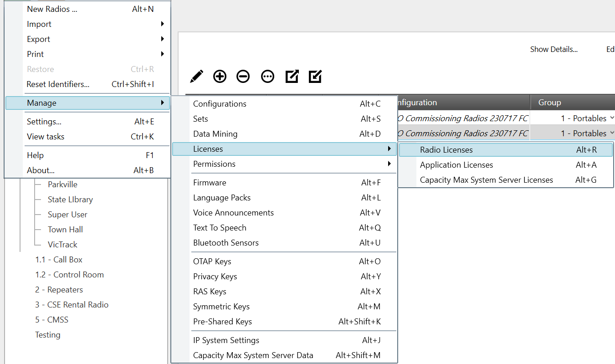The image size is (615, 364).
Task: Select 1.2 - Control Room tree item
Action: point(70,275)
